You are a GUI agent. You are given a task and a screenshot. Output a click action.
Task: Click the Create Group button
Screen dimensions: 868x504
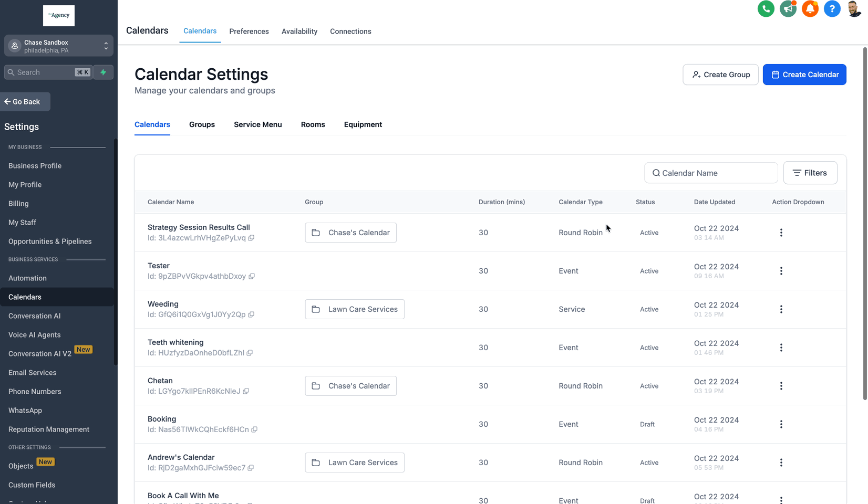[720, 75]
